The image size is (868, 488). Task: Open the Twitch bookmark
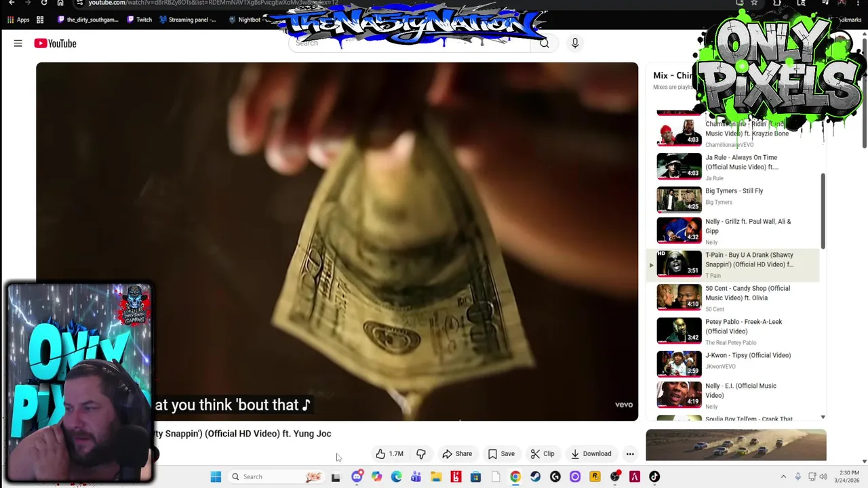(138, 20)
